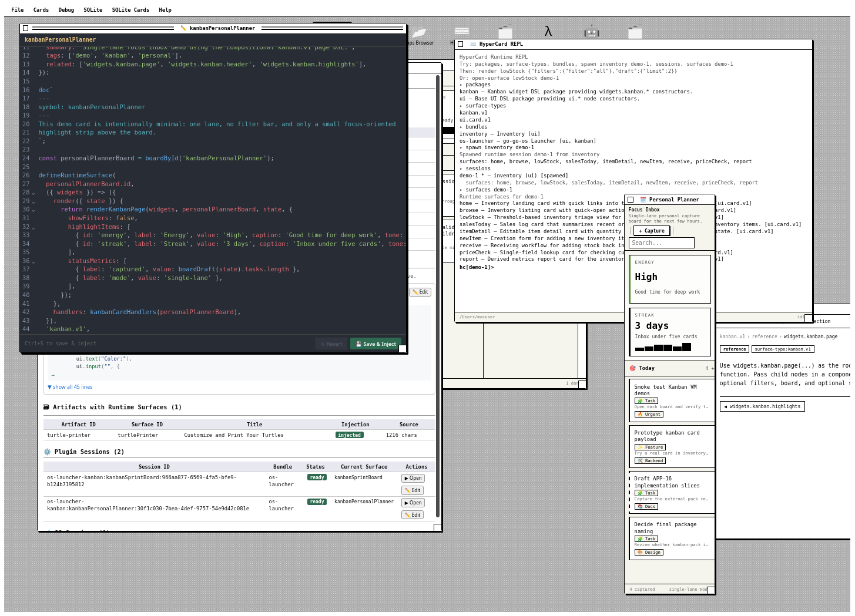Open the Debug menu
Viewport: 855px width, 616px height.
pos(66,10)
